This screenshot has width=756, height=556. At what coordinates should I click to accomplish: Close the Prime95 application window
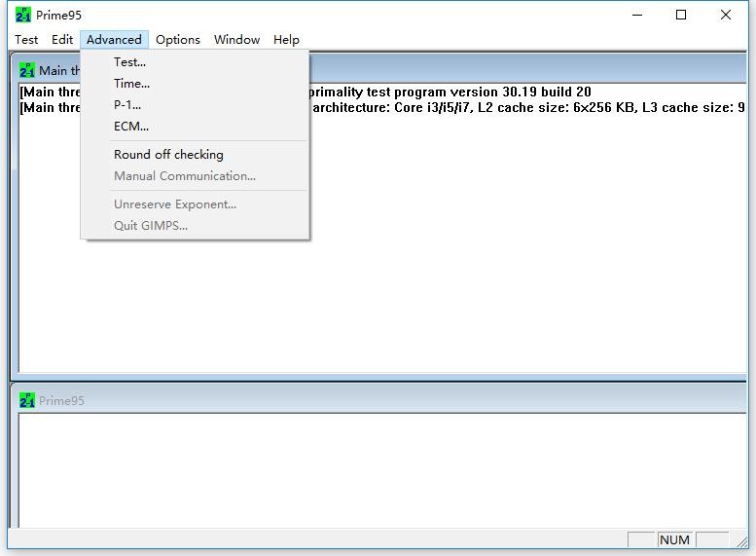(x=725, y=15)
